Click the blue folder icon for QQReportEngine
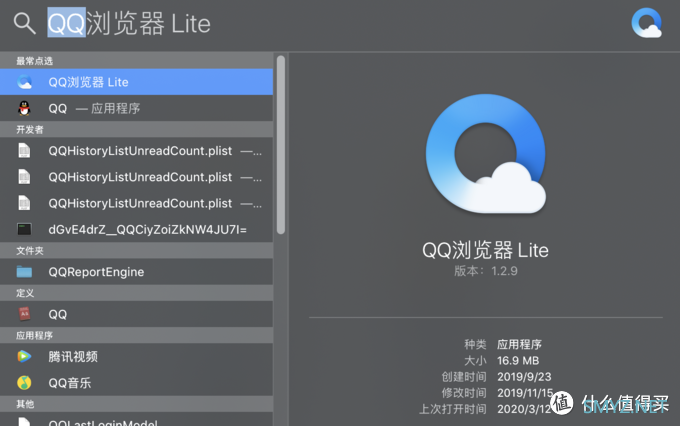The width and height of the screenshot is (680, 426). point(24,272)
